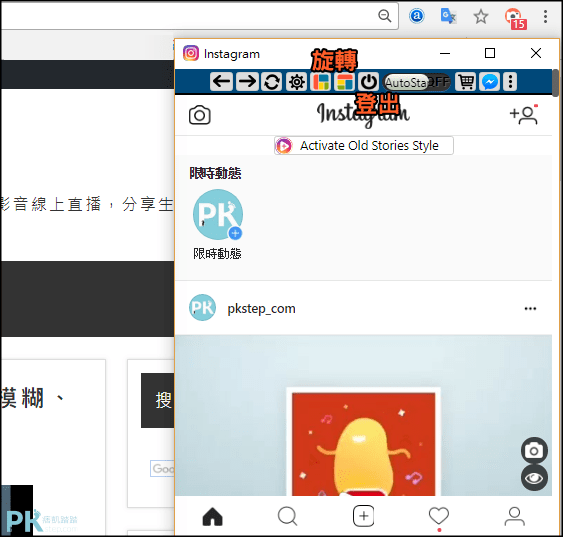
Task: Click the extension icon with 15 badge
Action: [x=515, y=18]
